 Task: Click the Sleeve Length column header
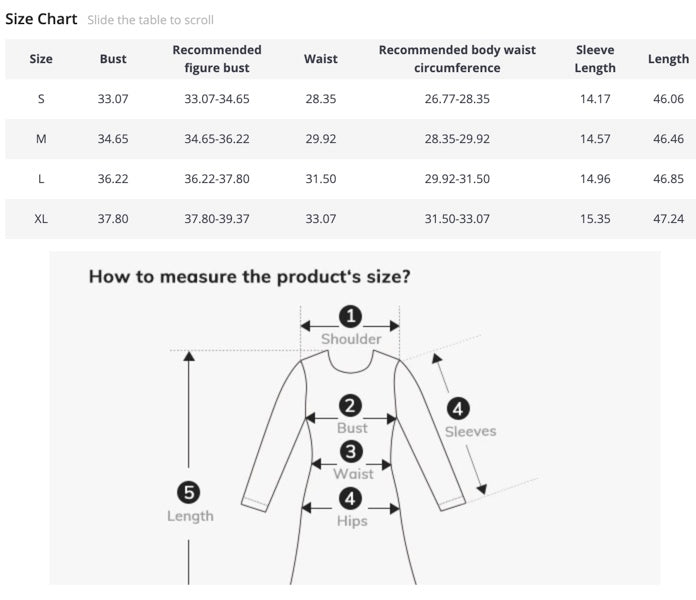(595, 59)
